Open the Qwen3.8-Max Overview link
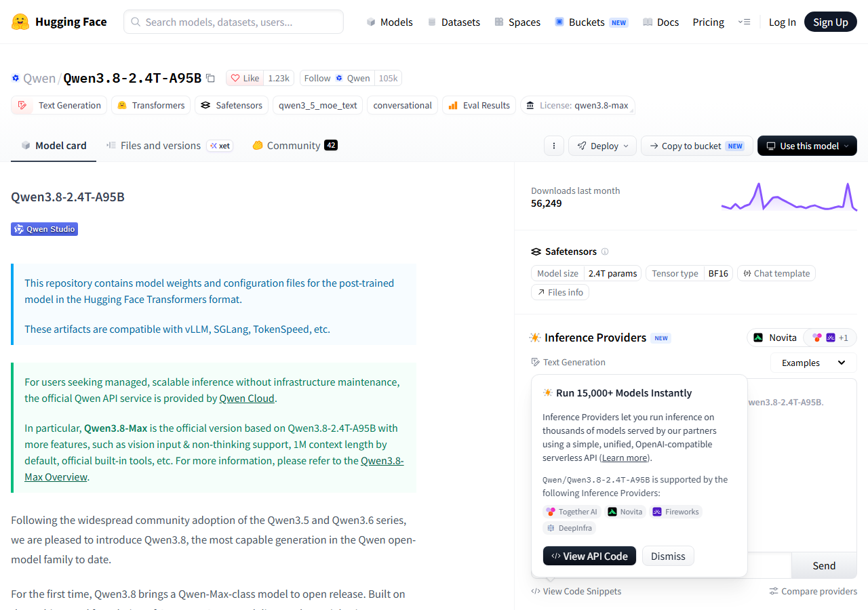Image resolution: width=868 pixels, height=610 pixels. pyautogui.click(x=213, y=469)
